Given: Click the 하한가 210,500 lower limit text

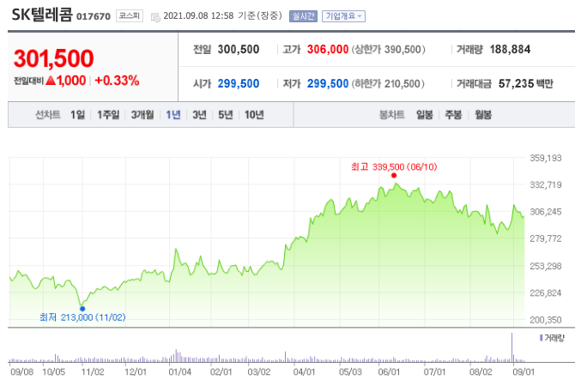Looking at the screenshot, I should (x=388, y=83).
